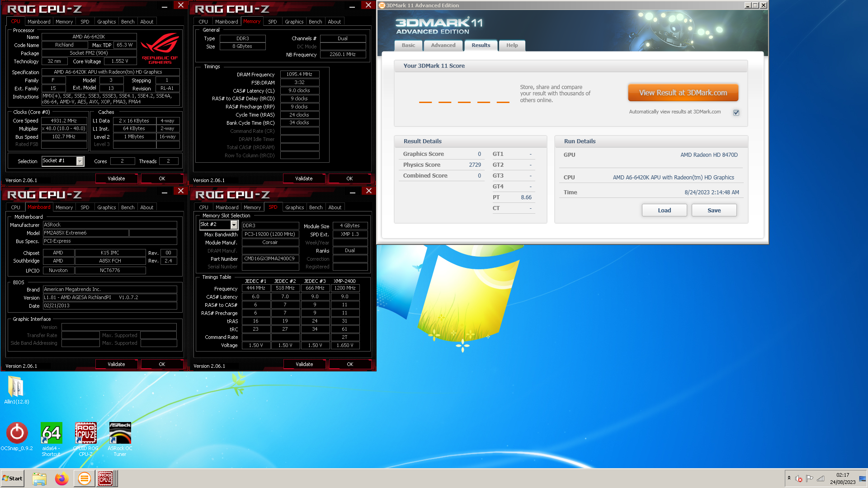Click Validate in the CPU-Z CPU window
Screen dimensions: 868x488
pyautogui.click(x=116, y=178)
